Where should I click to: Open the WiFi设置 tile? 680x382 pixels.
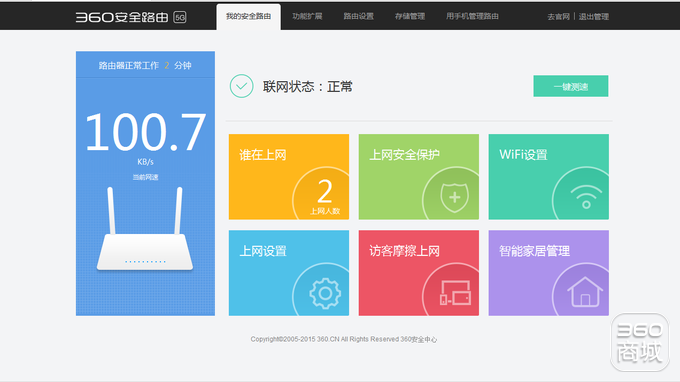click(549, 176)
